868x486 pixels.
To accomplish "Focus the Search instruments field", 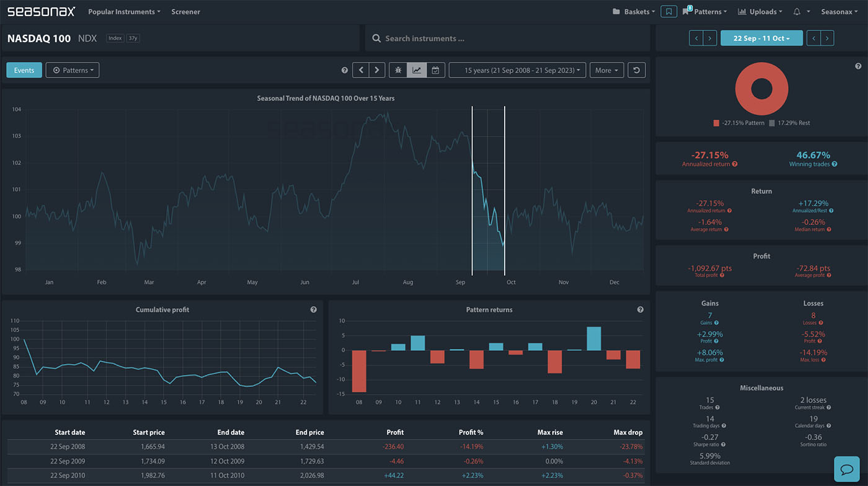I will pos(508,38).
